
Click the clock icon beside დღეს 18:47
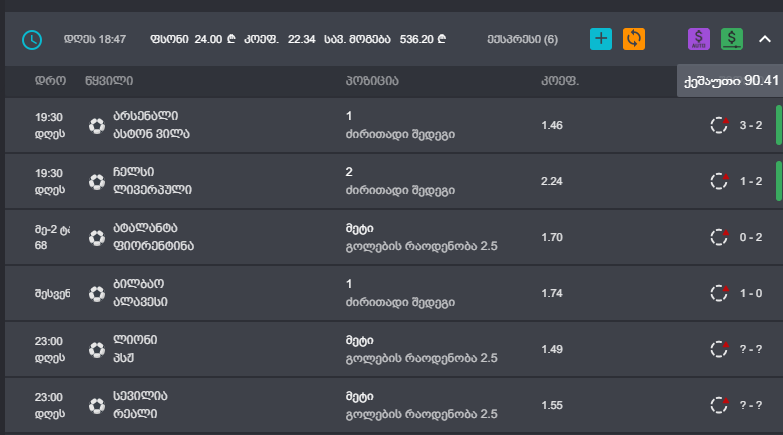coord(32,39)
